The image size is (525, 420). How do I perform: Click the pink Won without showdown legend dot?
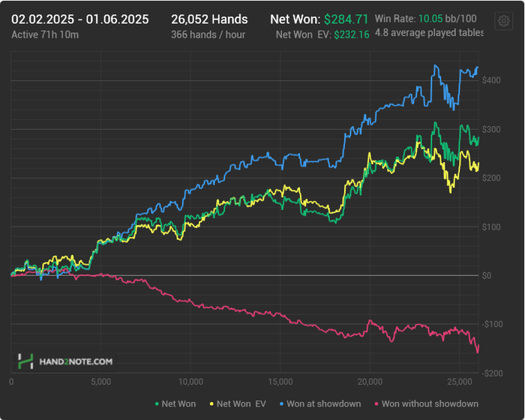pos(376,404)
